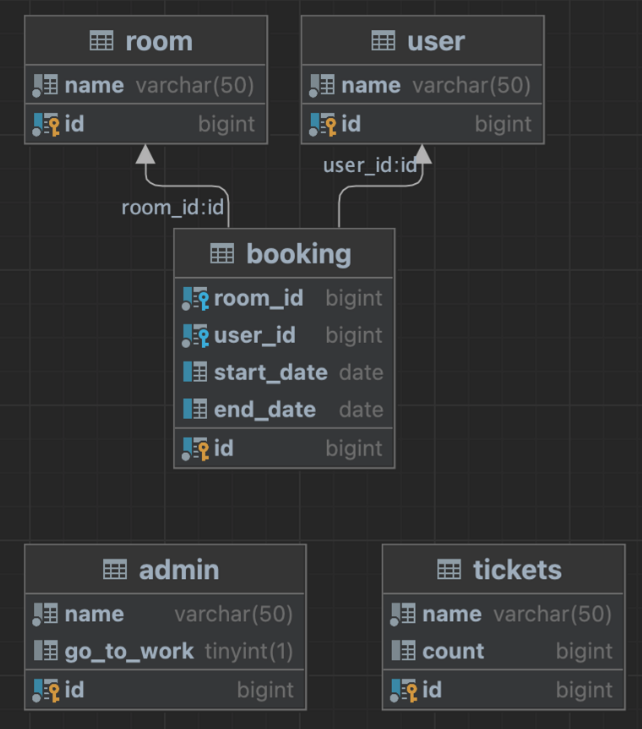Click the primary key icon of booking id
Screen dimensions: 642x729
(195, 449)
